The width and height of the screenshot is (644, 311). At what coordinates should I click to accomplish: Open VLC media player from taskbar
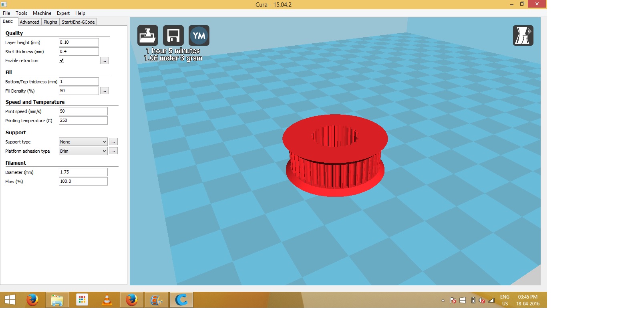(x=107, y=300)
